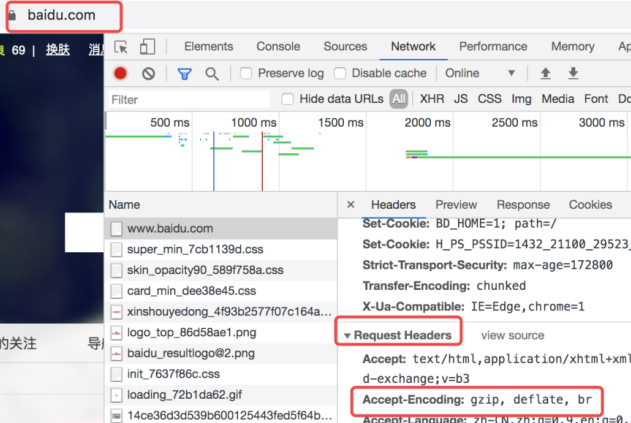
Task: Select card_min_dee38e45.css request
Action: click(x=221, y=291)
